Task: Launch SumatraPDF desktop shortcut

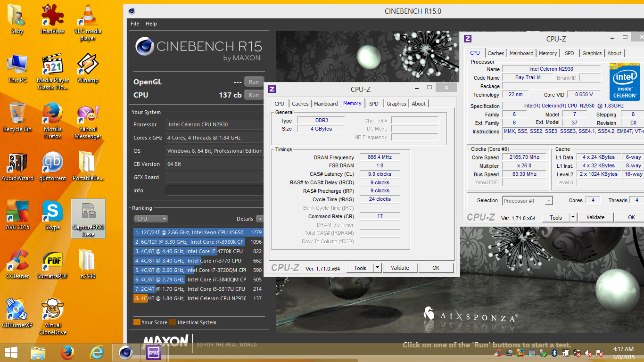Action: point(53,264)
